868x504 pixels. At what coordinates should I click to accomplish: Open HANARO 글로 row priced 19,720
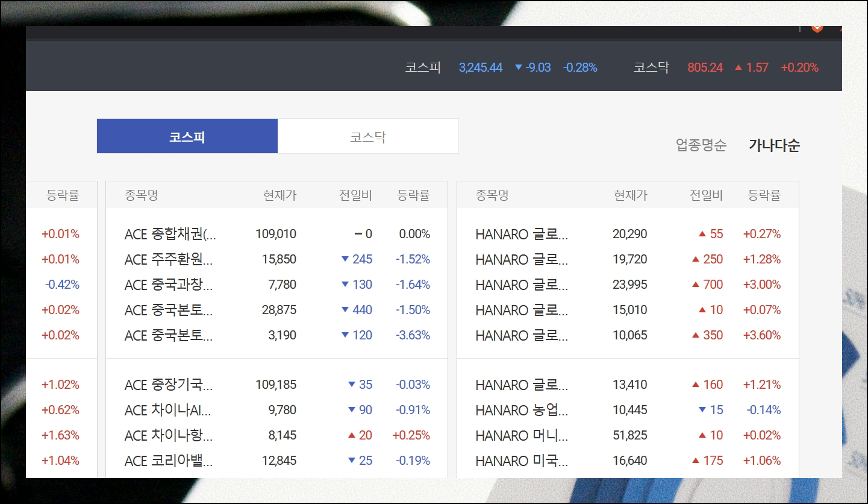click(628, 259)
